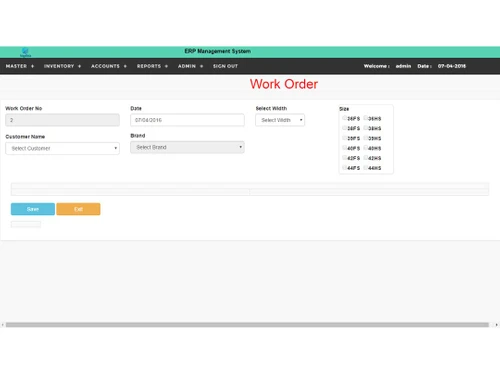Expand the plus icon beside MASTER
The image size is (500, 375).
coord(32,66)
